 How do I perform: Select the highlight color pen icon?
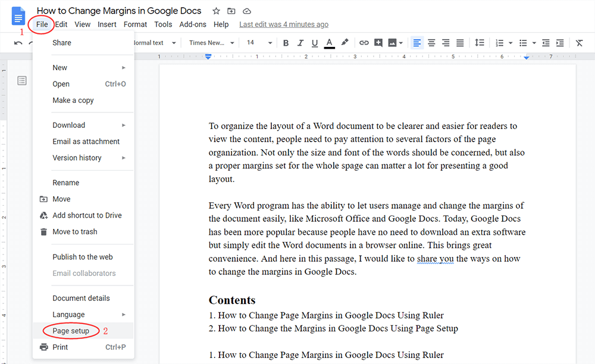pos(345,43)
